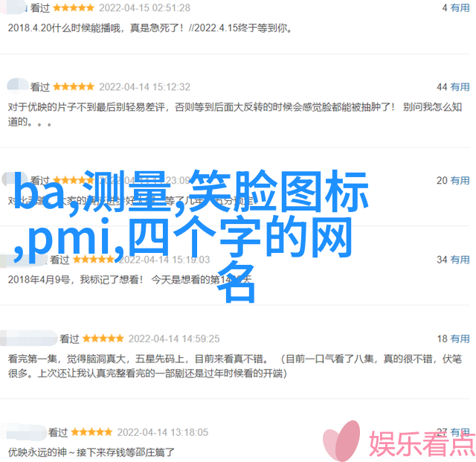Mark the 44 有用 review as useful

[x=453, y=87]
